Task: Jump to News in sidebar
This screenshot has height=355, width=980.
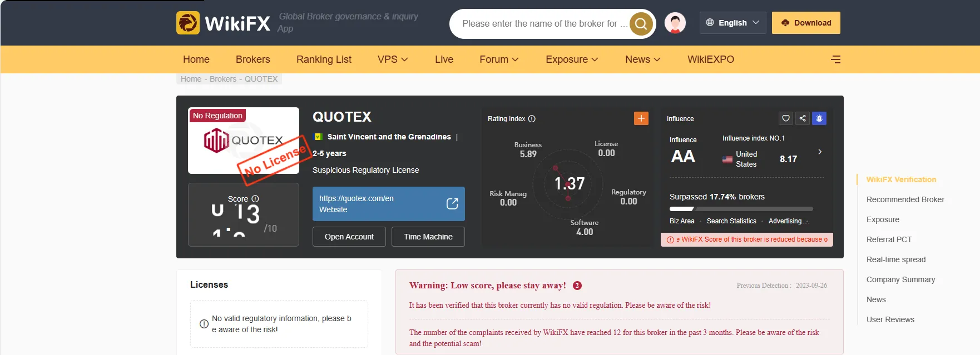Action: 876,299
